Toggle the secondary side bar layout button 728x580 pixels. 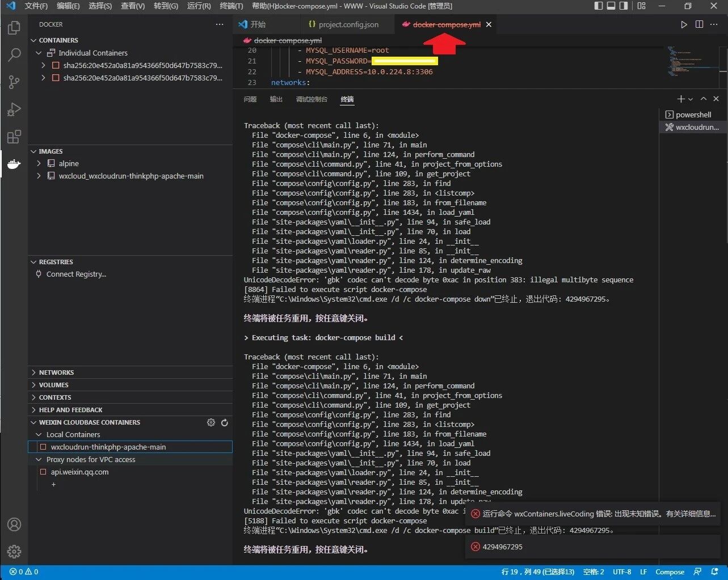coord(624,6)
